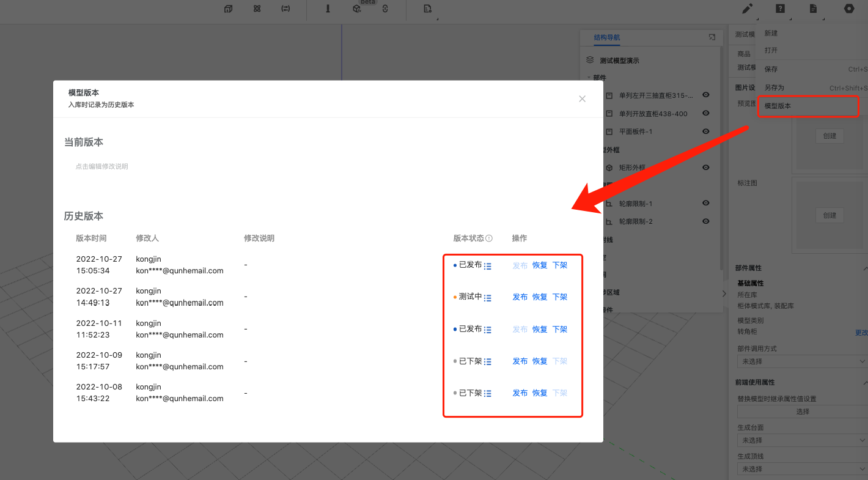Click 恢复 for the 15:43:22 version
This screenshot has height=480, width=868.
(x=540, y=393)
